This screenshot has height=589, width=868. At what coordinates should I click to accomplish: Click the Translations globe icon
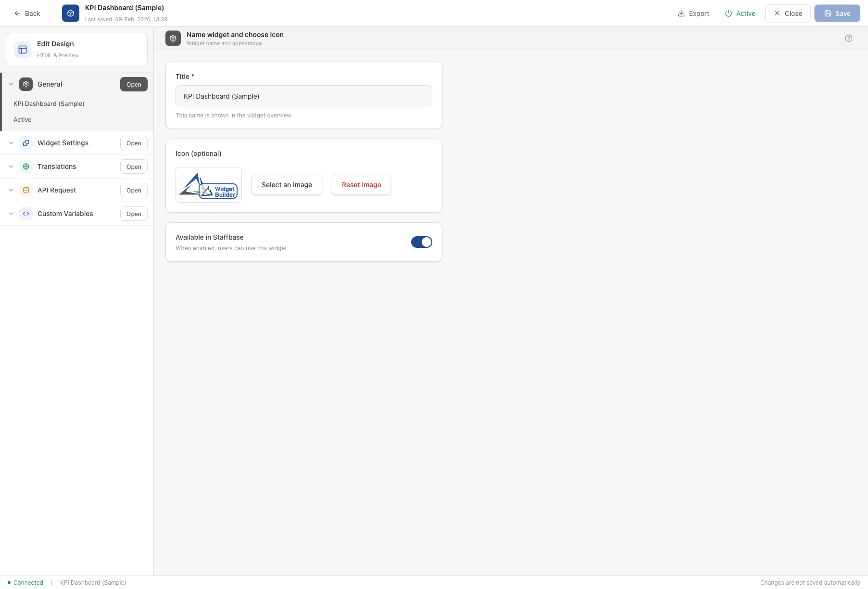tap(26, 166)
